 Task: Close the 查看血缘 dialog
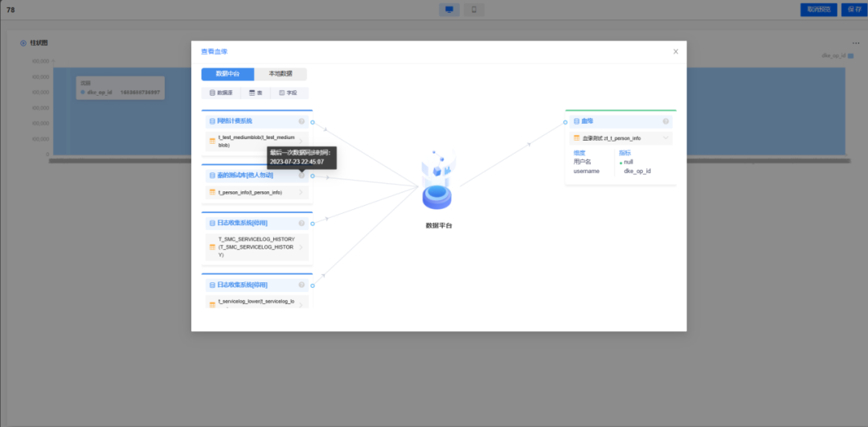675,51
